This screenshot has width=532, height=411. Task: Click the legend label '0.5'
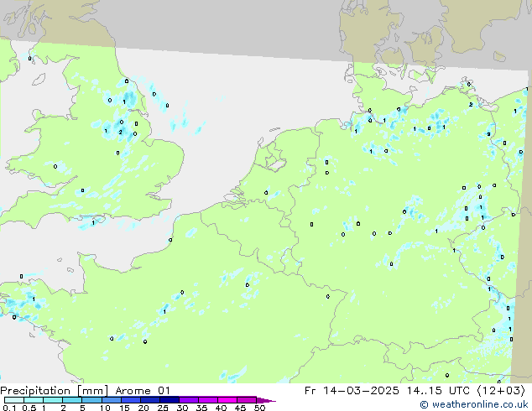[x=29, y=408]
